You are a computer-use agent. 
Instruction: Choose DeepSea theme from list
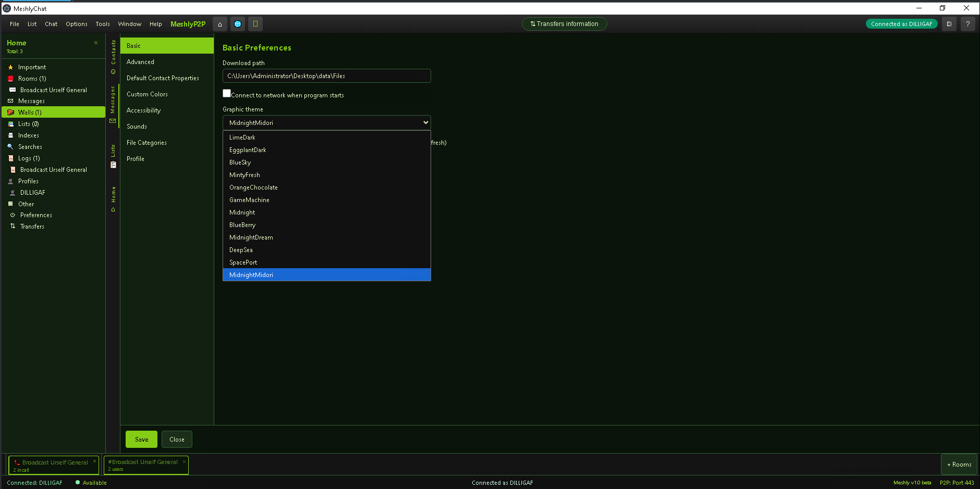point(327,250)
